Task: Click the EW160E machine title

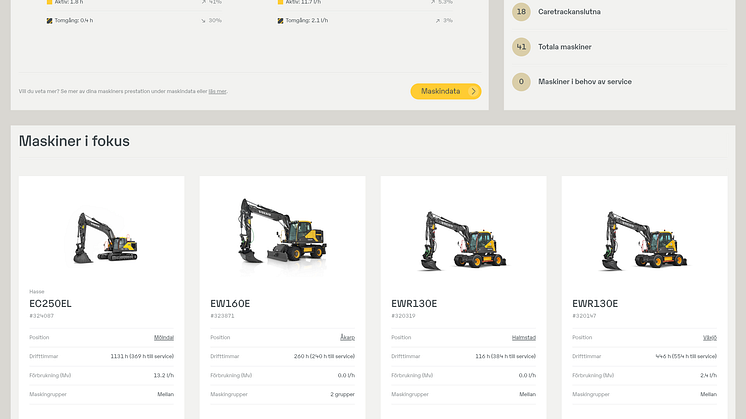Action: click(230, 303)
